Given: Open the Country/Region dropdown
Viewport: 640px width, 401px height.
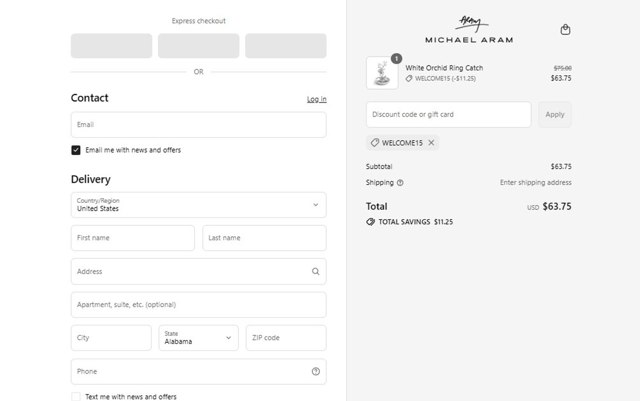Looking at the screenshot, I should pos(198,205).
